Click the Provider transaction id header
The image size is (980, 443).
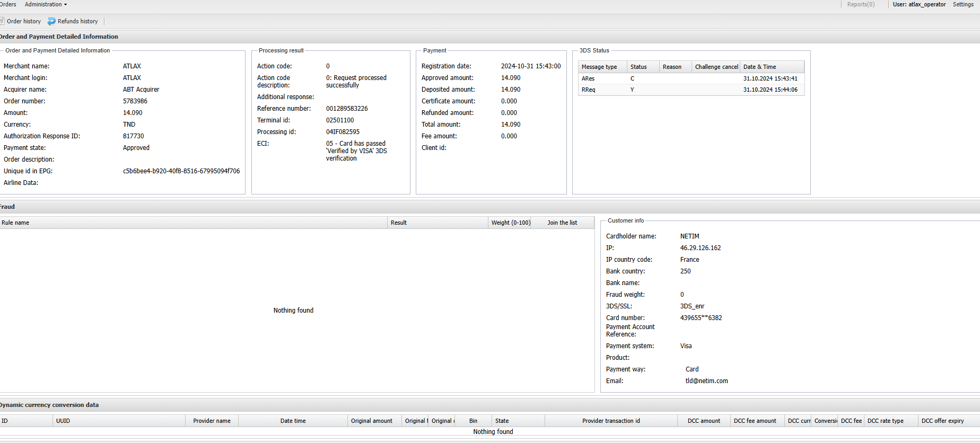611,421
